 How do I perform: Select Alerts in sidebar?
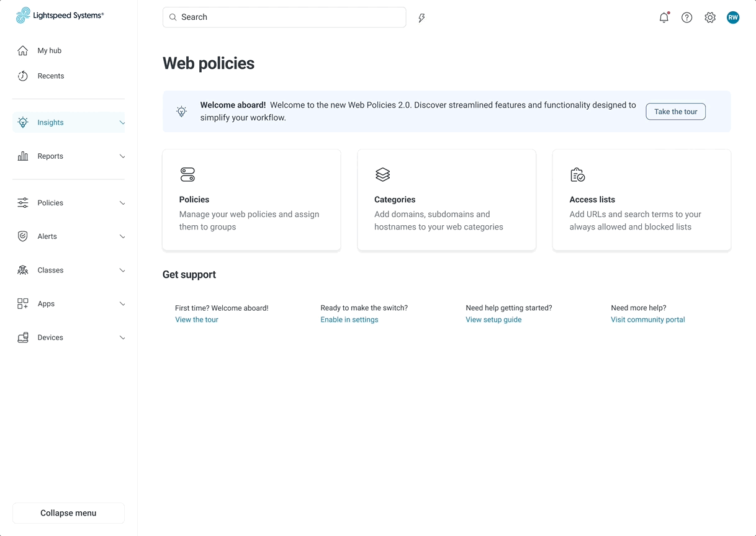47,236
